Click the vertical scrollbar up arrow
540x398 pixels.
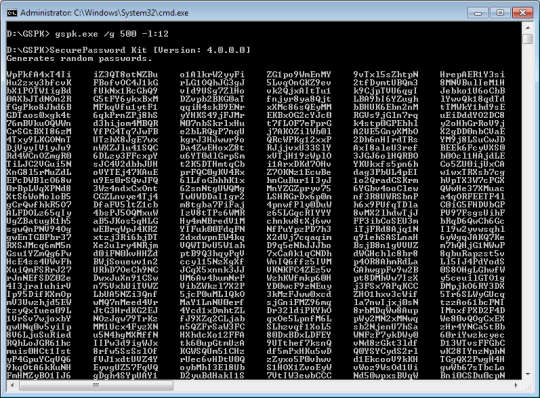pos(528,27)
